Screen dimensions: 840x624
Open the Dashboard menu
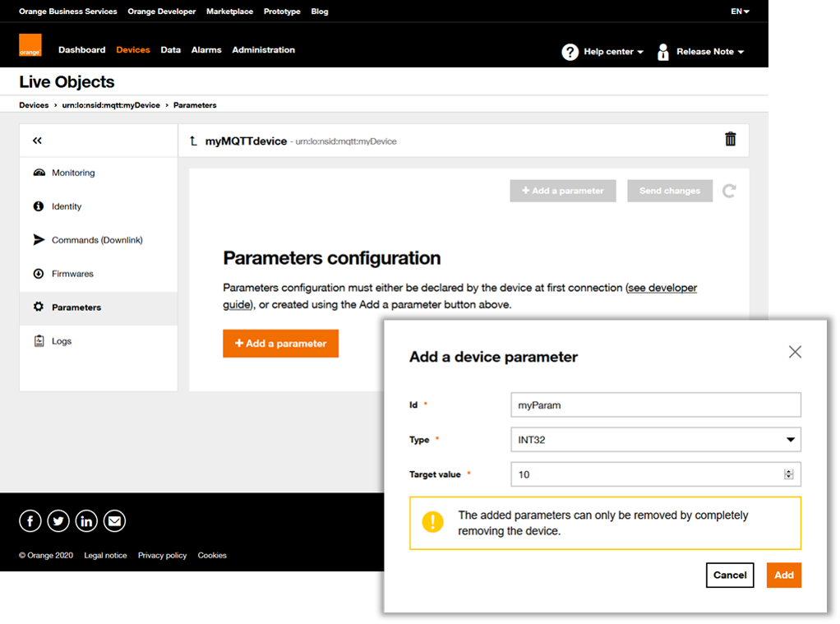(82, 50)
